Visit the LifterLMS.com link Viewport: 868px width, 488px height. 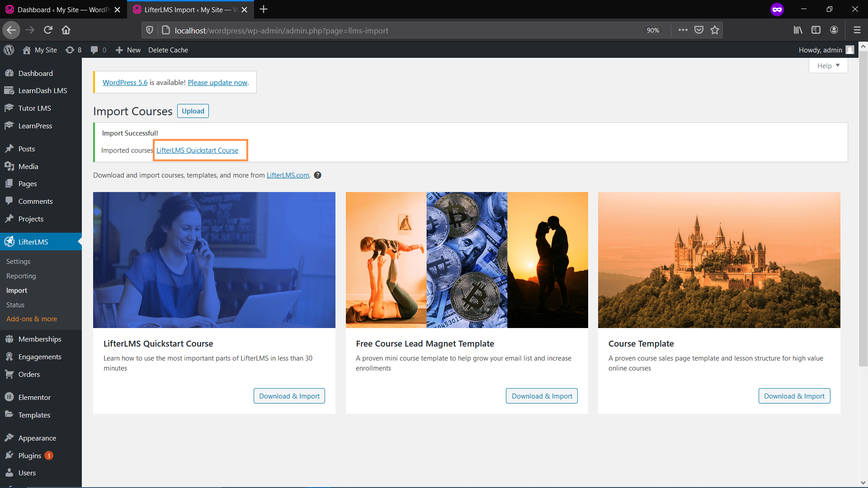pos(288,175)
